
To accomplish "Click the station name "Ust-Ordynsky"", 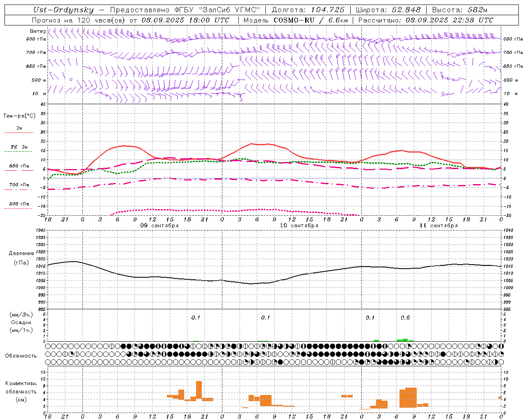I will tap(63, 10).
